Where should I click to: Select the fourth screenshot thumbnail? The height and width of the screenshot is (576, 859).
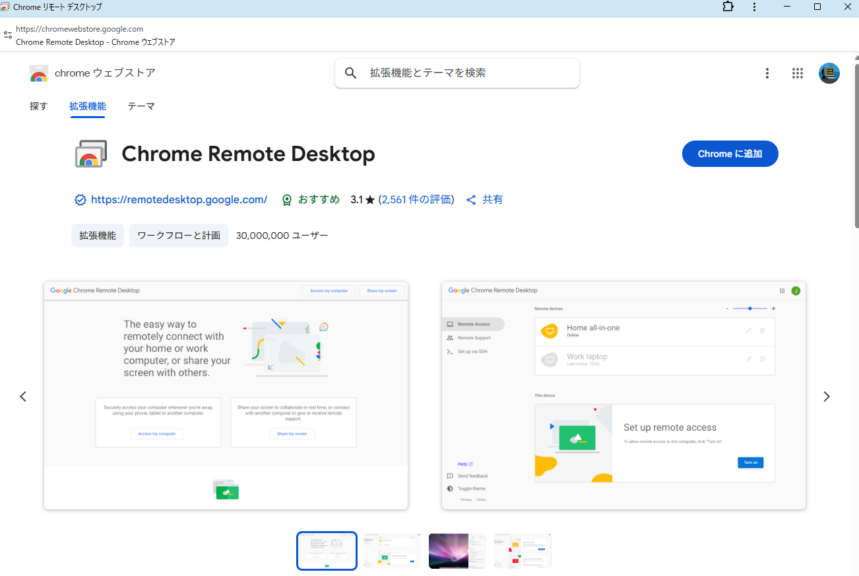tap(523, 551)
